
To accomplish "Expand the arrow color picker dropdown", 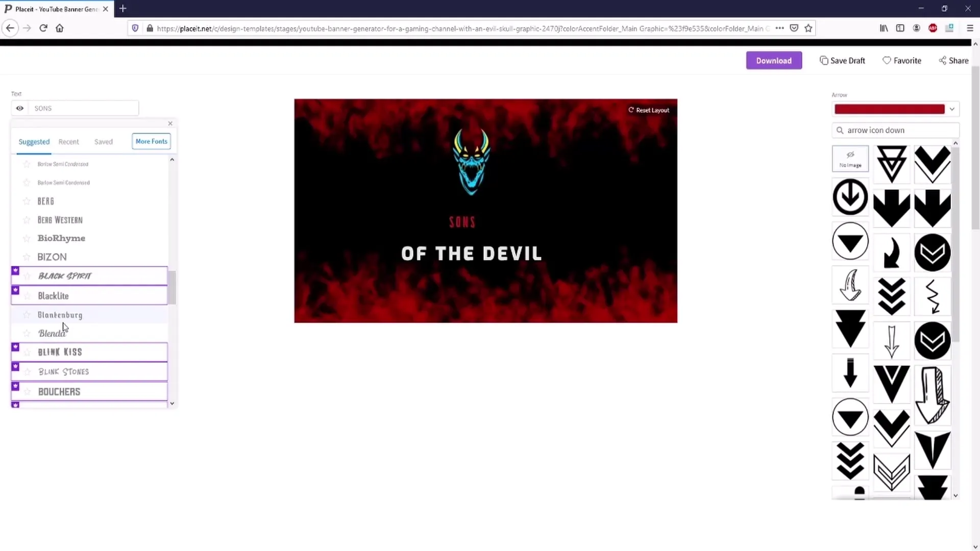I will coord(952,109).
